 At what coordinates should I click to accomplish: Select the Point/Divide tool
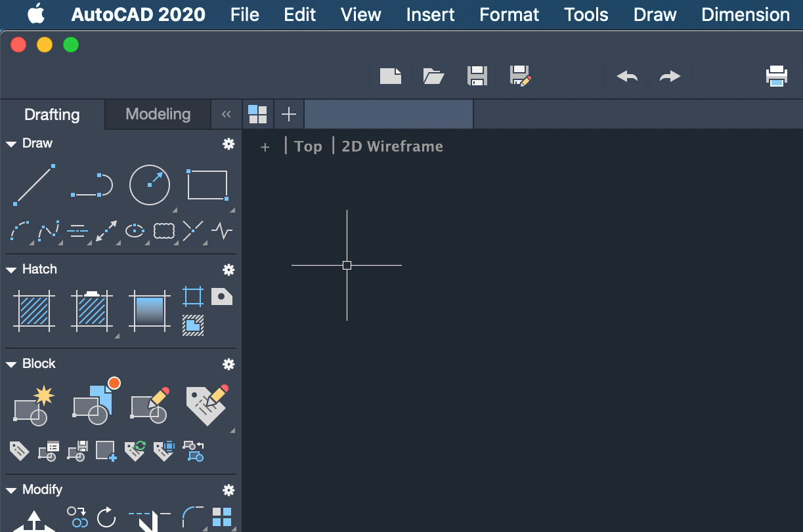[x=193, y=231]
